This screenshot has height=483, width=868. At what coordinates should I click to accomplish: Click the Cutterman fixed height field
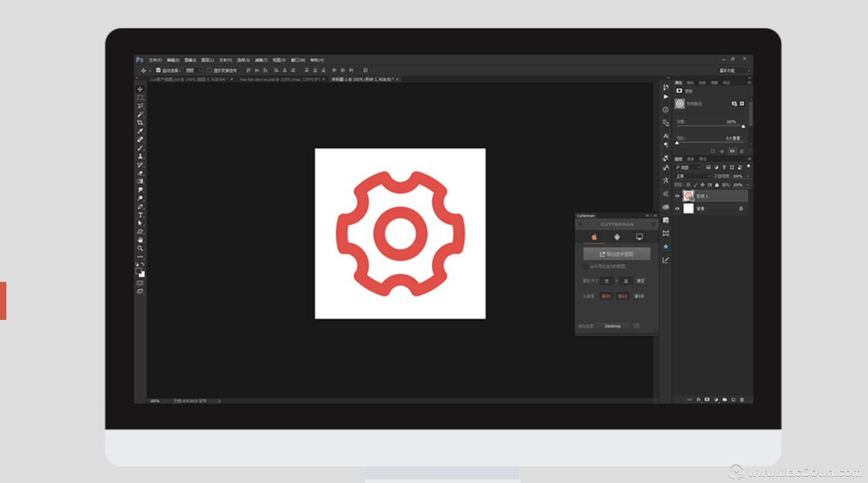click(x=626, y=281)
